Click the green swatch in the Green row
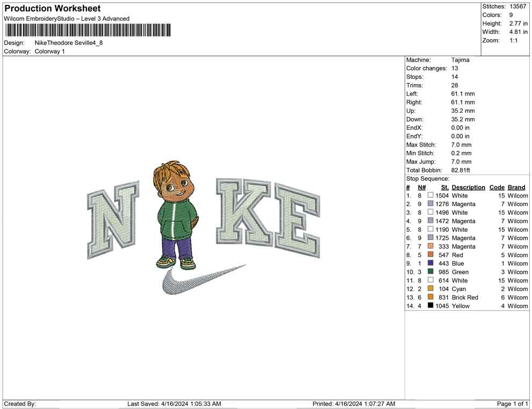 430,272
